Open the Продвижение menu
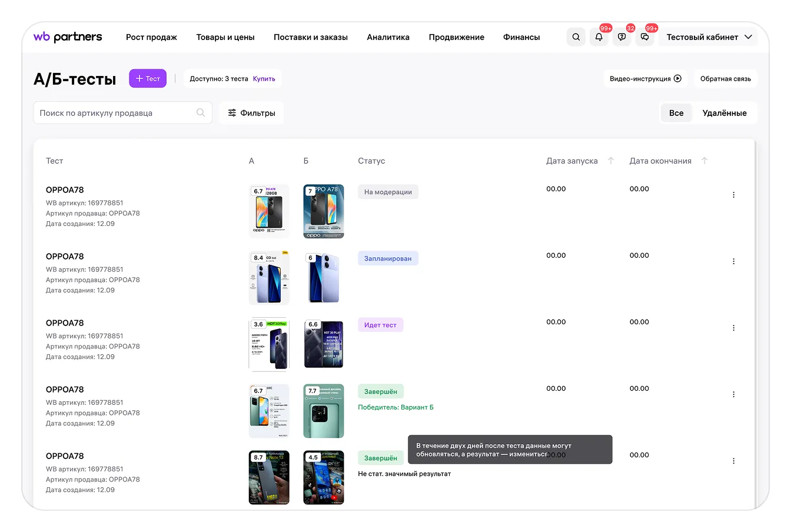 (457, 37)
